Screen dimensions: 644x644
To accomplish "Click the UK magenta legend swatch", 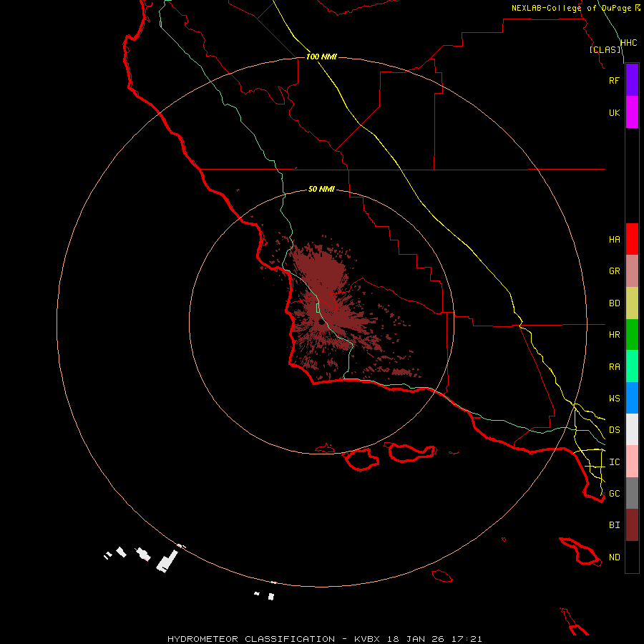I will [x=632, y=112].
